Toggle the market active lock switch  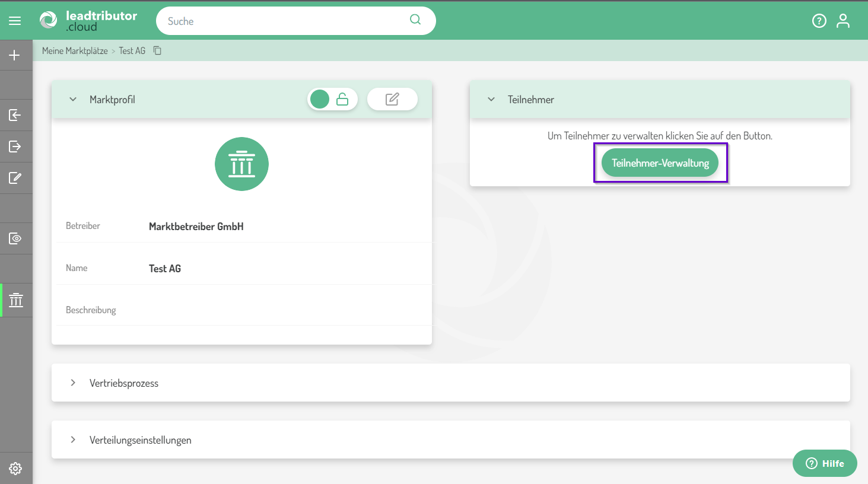(332, 100)
